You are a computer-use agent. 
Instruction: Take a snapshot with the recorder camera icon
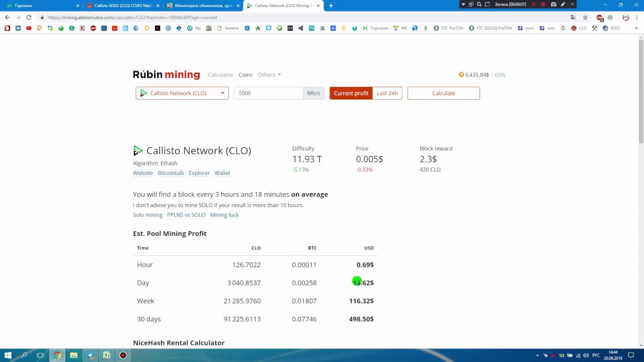(x=553, y=5)
